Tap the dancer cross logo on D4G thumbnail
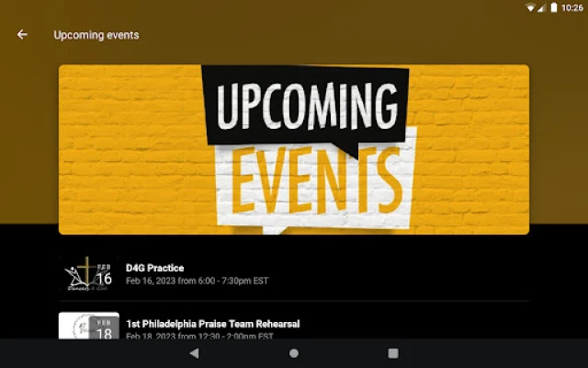The height and width of the screenshot is (368, 588). pos(81,274)
